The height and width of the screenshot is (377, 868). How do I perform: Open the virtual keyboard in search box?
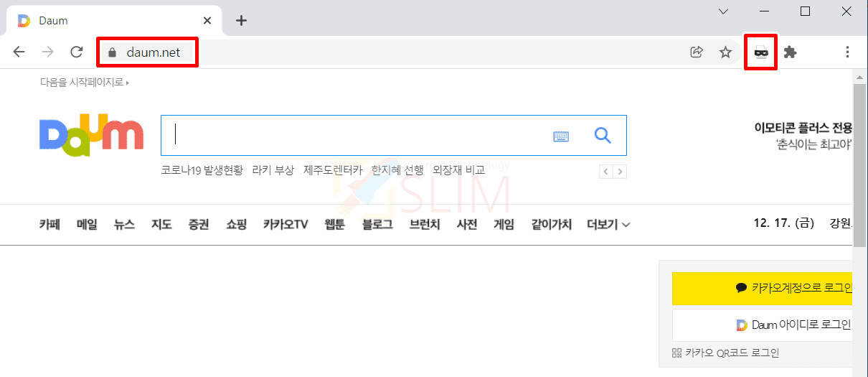point(561,136)
